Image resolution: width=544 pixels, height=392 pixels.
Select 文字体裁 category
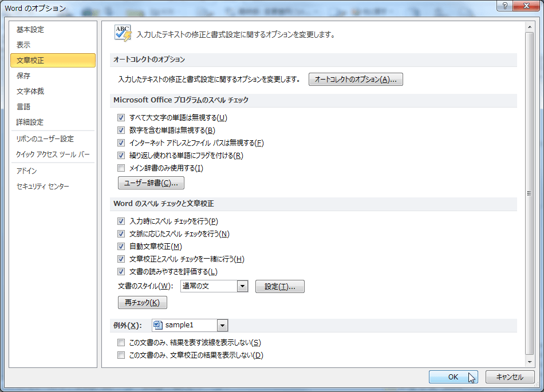coord(53,91)
